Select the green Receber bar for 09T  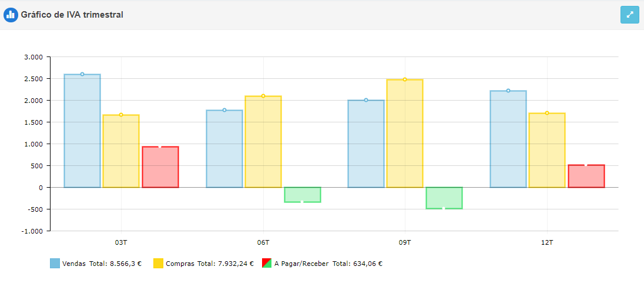(444, 198)
